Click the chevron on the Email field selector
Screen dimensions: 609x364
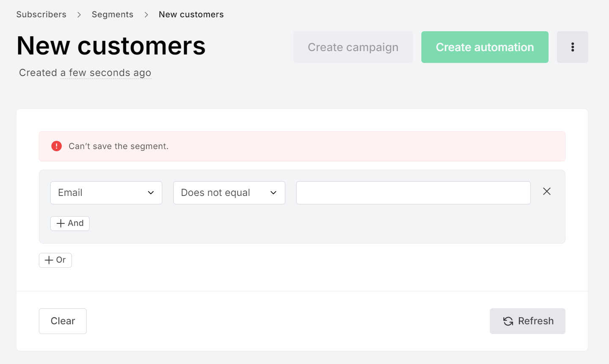pos(151,193)
